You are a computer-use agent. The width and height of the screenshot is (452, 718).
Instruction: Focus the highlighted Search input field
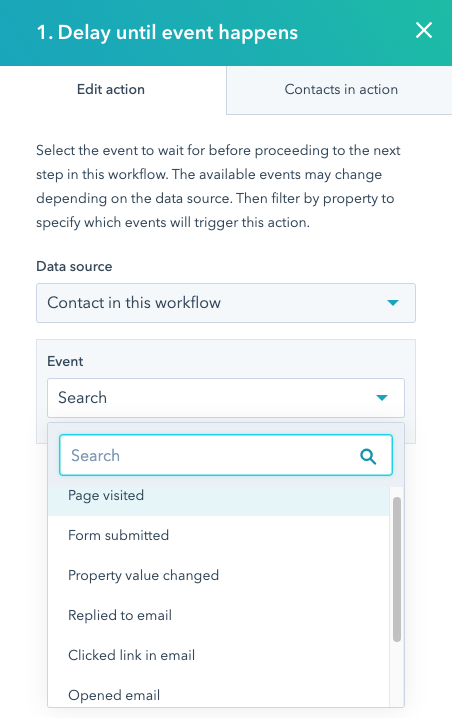coord(226,455)
